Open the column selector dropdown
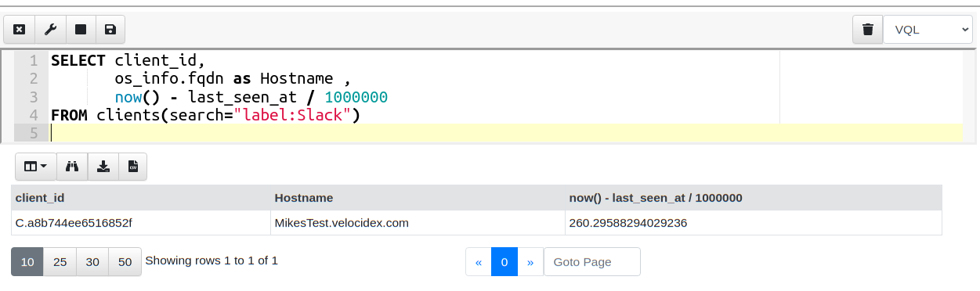The image size is (980, 291). (36, 167)
